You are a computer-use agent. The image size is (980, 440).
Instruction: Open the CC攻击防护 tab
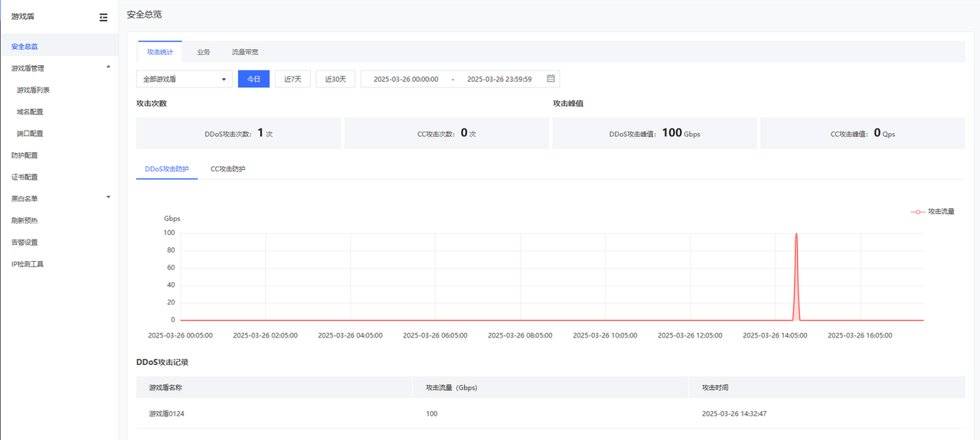[228, 168]
